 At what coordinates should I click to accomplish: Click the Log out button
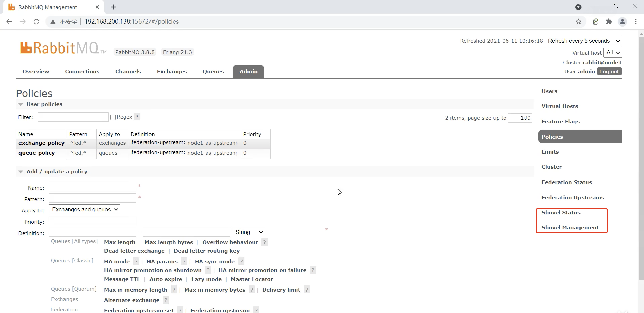pyautogui.click(x=609, y=72)
